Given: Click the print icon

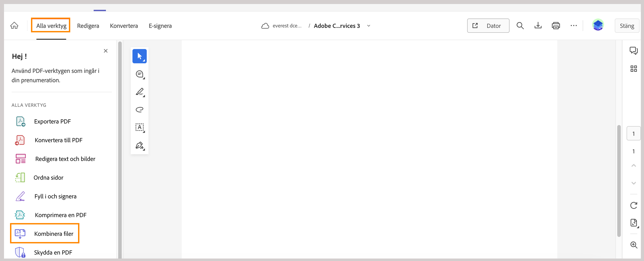Looking at the screenshot, I should [x=556, y=25].
